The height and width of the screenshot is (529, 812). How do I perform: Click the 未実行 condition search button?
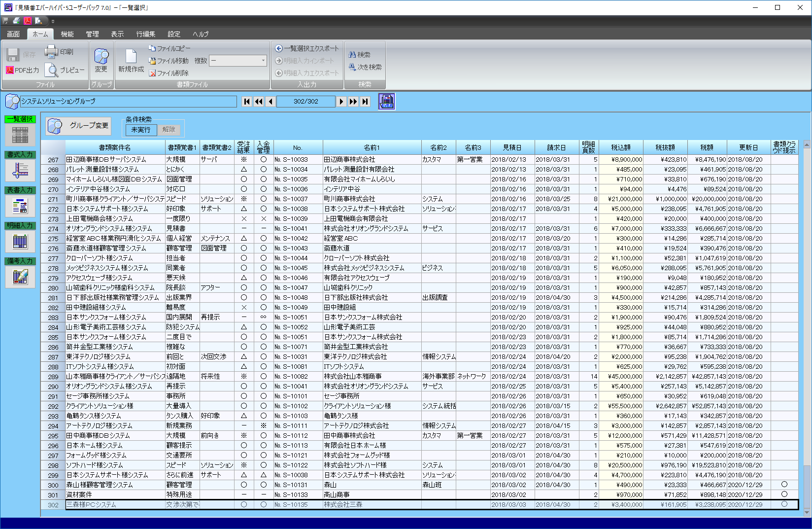coord(141,130)
